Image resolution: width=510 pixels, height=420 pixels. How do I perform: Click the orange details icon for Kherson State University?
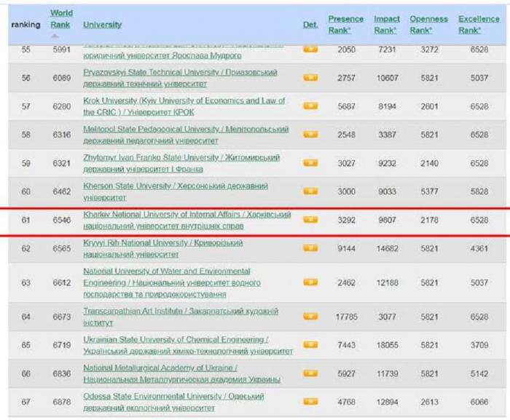tap(310, 191)
